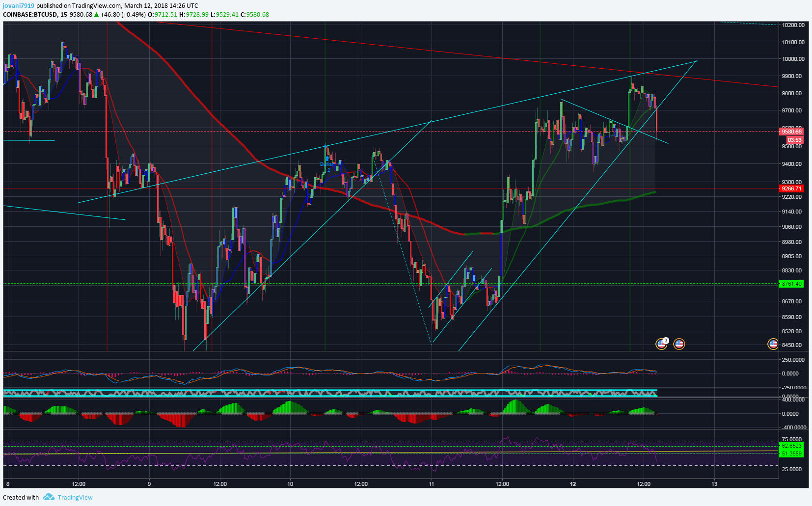The width and height of the screenshot is (812, 506).
Task: Click the 400.0000 histogram scale label
Action: tap(793, 399)
